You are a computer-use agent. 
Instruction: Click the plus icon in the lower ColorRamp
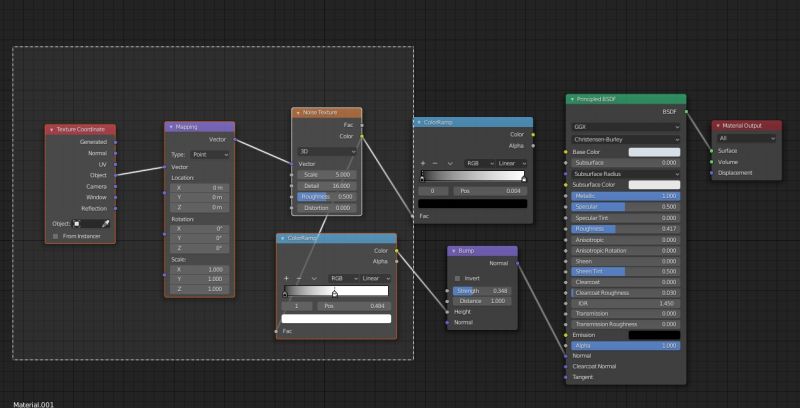click(286, 278)
